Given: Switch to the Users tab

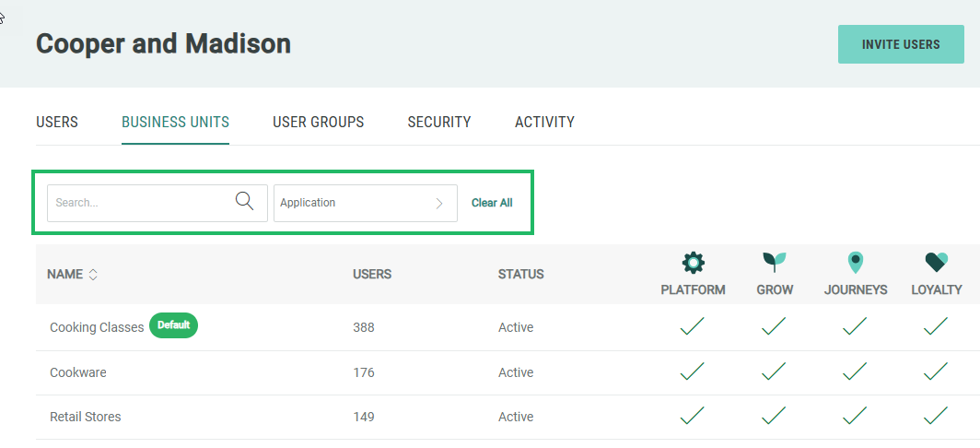Looking at the screenshot, I should tap(57, 122).
